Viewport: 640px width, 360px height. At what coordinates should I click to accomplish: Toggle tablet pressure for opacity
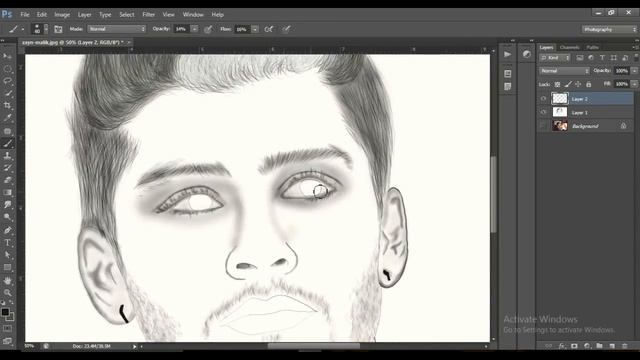click(208, 29)
